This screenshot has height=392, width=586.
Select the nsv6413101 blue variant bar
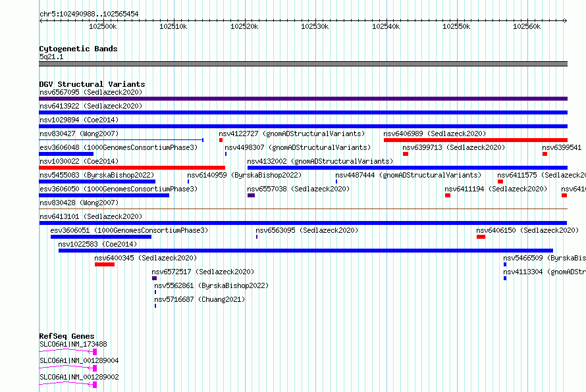tap(303, 223)
